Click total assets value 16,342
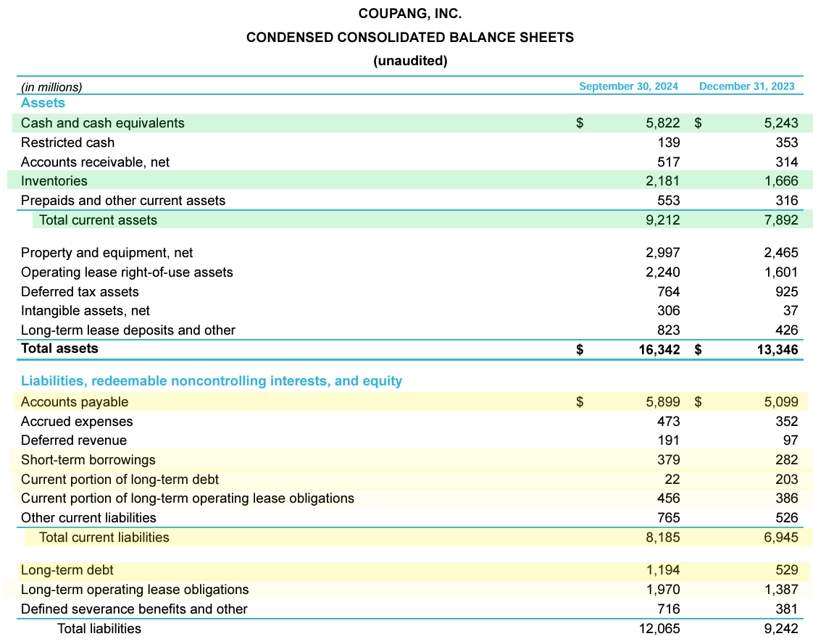Screen dimensions: 813x644 (659, 349)
